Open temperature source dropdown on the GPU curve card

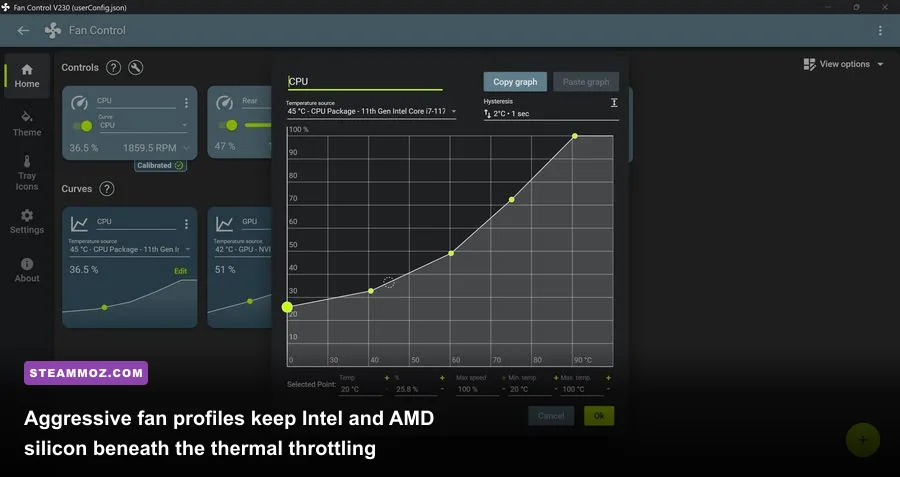tap(242, 249)
